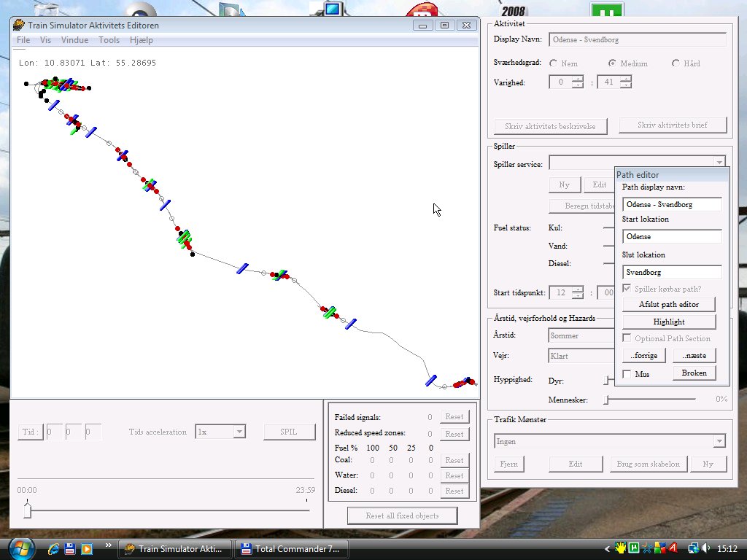Expand the Spiller service dropdown
The width and height of the screenshot is (747, 560).
coord(719,163)
